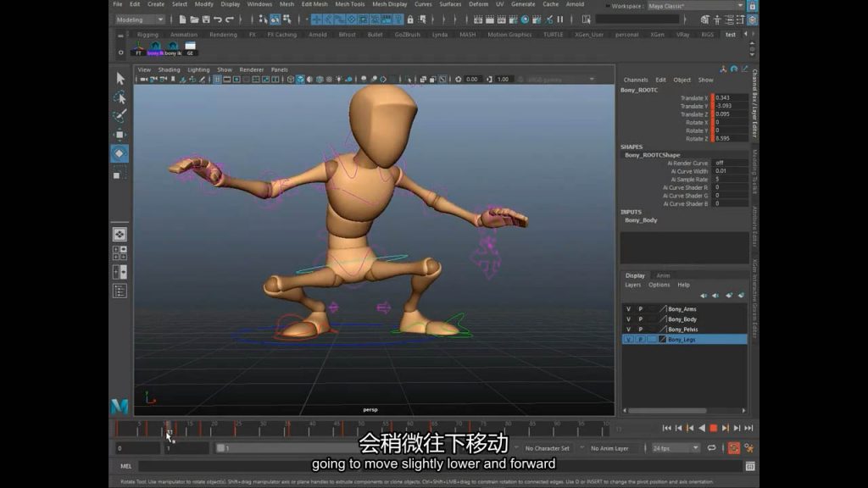Click the layer editor horizontal scrollbar
868x488 pixels.
667,411
